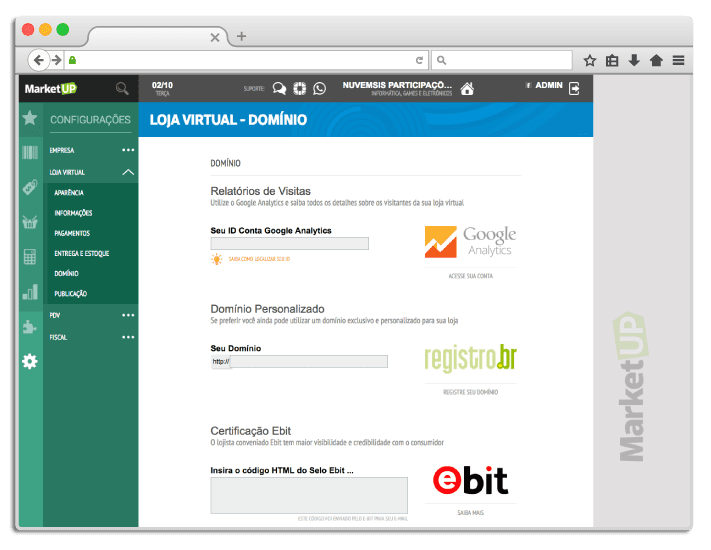The height and width of the screenshot is (550, 711).
Task: Open the support lifebuoy help icon
Action: (x=299, y=88)
